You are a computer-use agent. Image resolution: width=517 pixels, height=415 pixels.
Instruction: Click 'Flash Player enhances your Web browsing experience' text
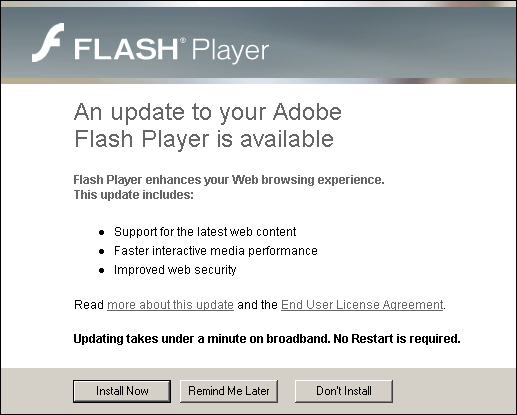pyautogui.click(x=229, y=180)
